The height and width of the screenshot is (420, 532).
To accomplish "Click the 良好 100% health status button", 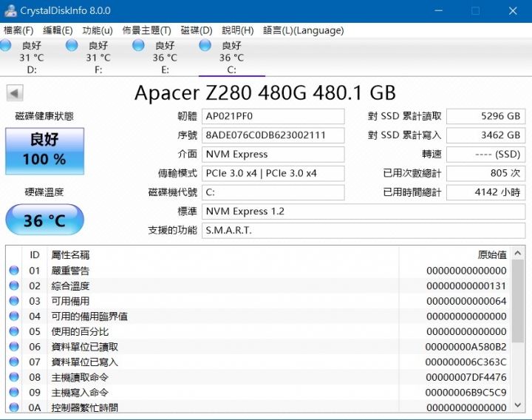I will pos(44,149).
